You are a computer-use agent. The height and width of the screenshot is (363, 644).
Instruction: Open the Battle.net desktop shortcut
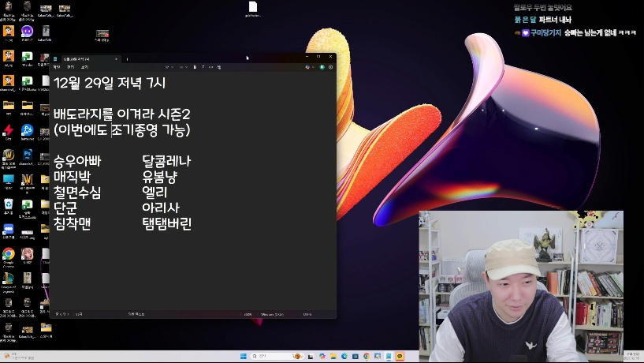tap(27, 130)
